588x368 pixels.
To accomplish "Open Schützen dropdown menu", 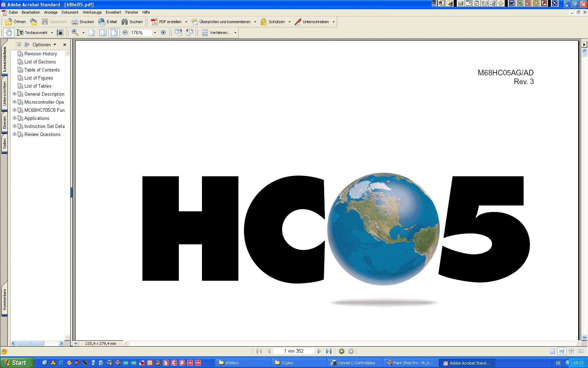I will point(289,22).
